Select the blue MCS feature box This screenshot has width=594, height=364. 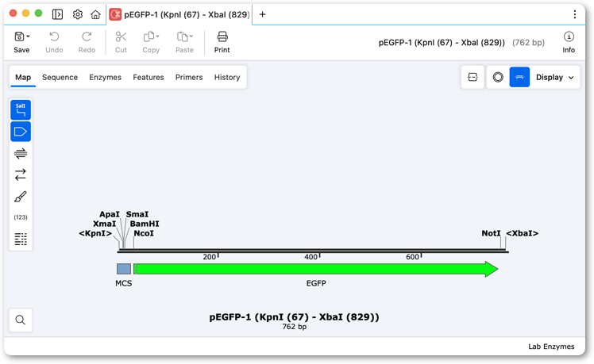point(124,269)
